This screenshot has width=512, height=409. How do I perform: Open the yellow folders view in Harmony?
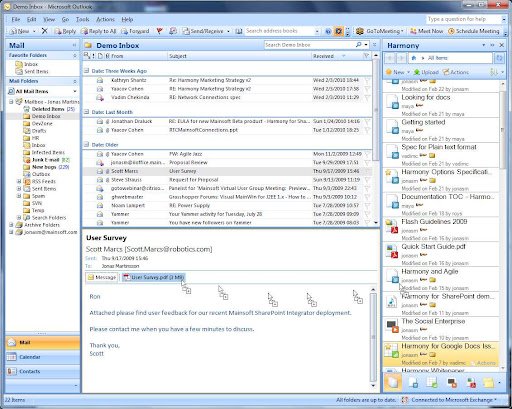pyautogui.click(x=489, y=383)
